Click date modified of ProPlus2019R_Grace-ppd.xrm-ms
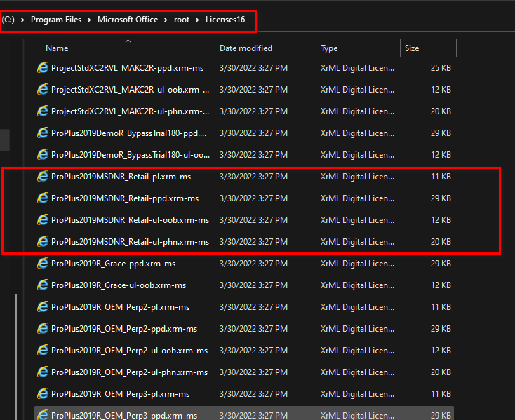 pyautogui.click(x=253, y=264)
